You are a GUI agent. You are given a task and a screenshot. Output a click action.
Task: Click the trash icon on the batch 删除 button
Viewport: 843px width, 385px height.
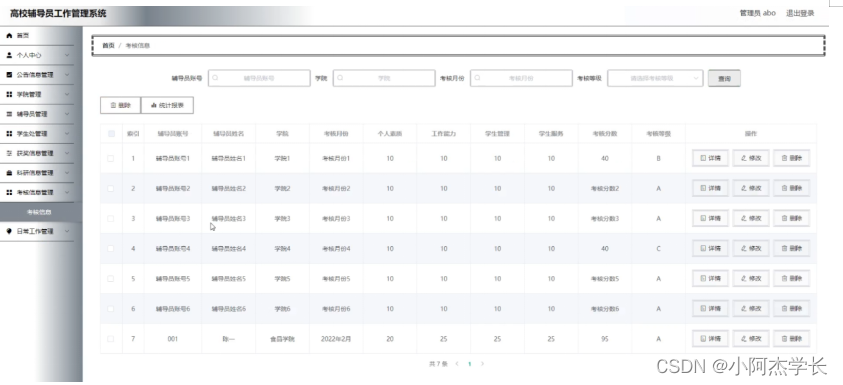(x=113, y=105)
